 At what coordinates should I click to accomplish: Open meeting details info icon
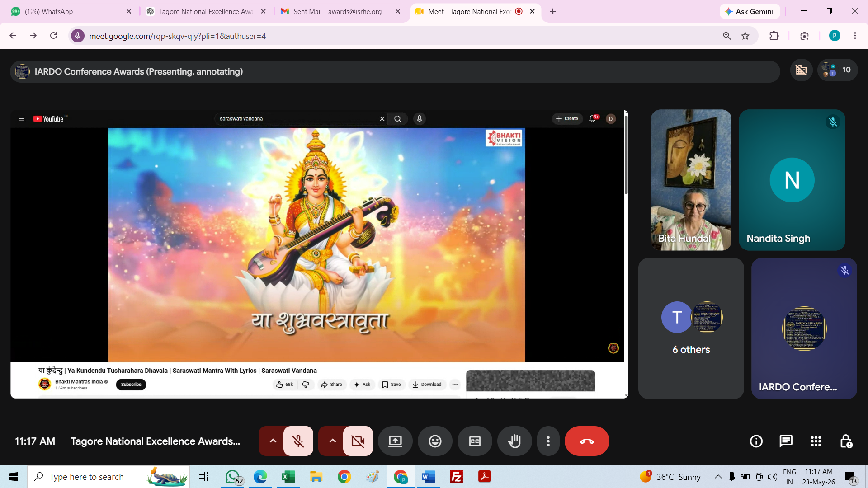pyautogui.click(x=756, y=441)
